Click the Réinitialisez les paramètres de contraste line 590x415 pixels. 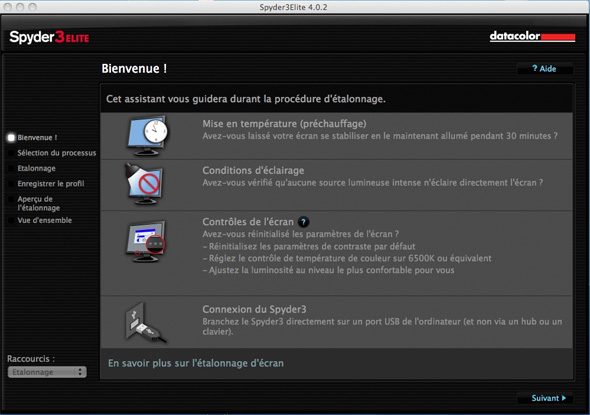[x=309, y=246]
